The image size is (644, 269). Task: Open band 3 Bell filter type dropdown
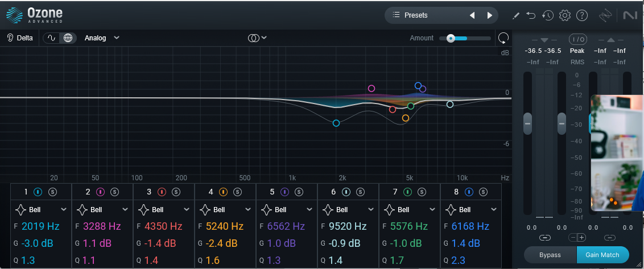click(x=164, y=209)
